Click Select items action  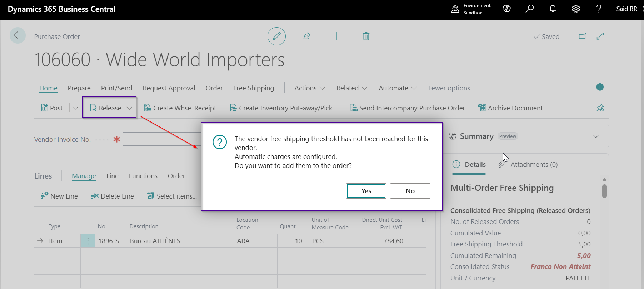pos(172,196)
